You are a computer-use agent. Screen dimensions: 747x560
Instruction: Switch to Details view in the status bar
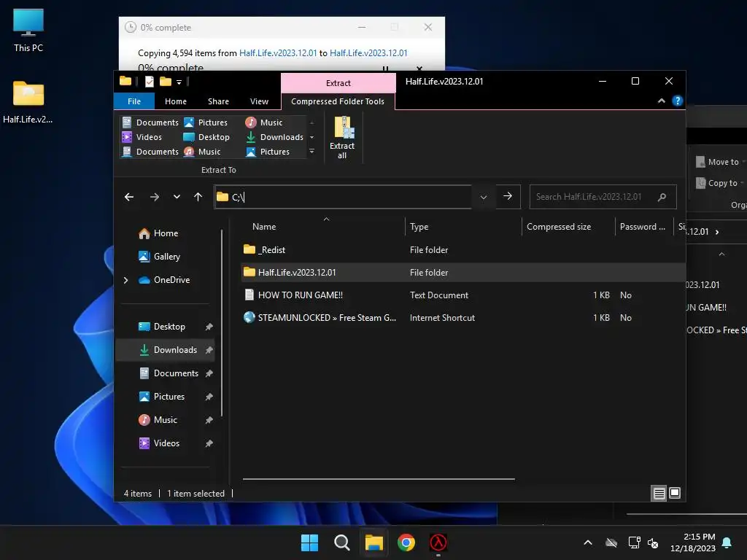659,494
